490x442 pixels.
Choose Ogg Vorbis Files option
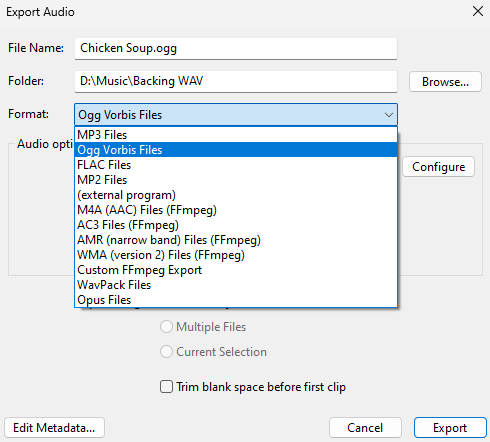coord(236,150)
